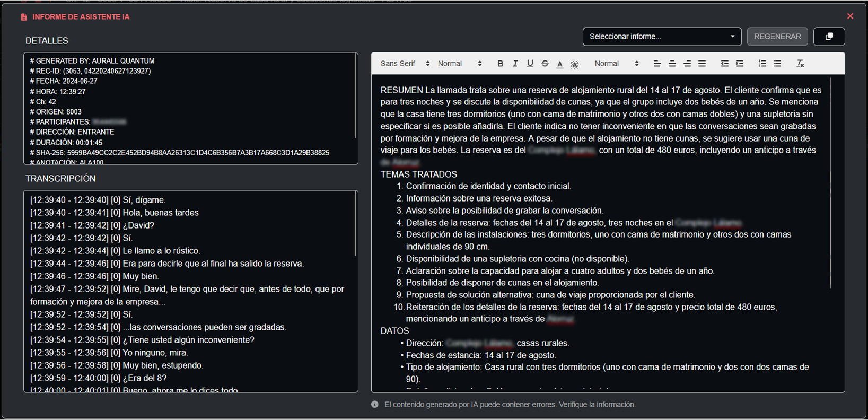
Task: Open the Sans Serif font dropdown
Action: click(x=405, y=64)
